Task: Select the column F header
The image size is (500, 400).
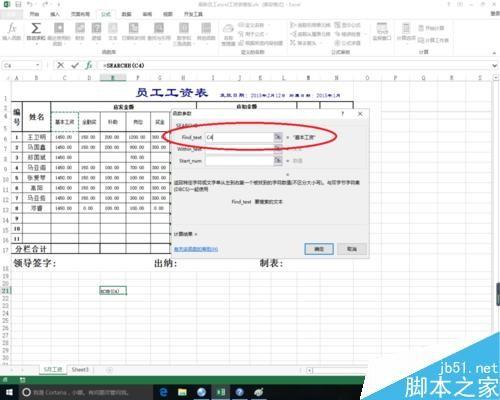Action: click(x=138, y=78)
